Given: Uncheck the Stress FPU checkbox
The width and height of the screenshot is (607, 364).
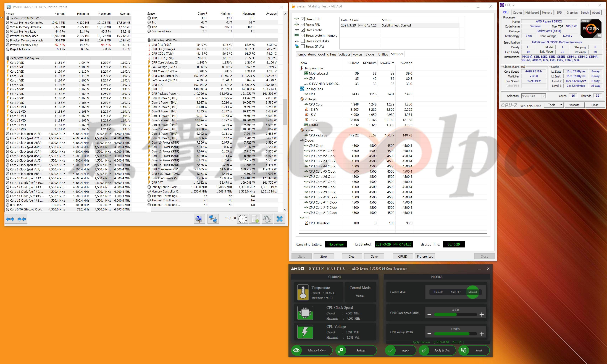Looking at the screenshot, I should 303,25.
